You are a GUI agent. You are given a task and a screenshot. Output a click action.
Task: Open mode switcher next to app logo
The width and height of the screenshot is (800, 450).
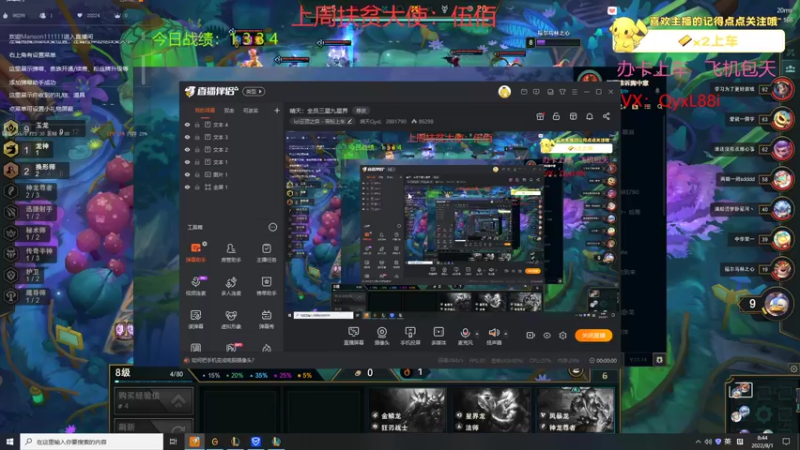pyautogui.click(x=254, y=91)
